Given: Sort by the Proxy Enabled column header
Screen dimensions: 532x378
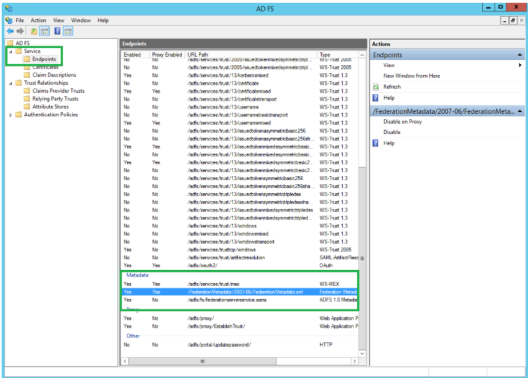Looking at the screenshot, I should (x=168, y=55).
